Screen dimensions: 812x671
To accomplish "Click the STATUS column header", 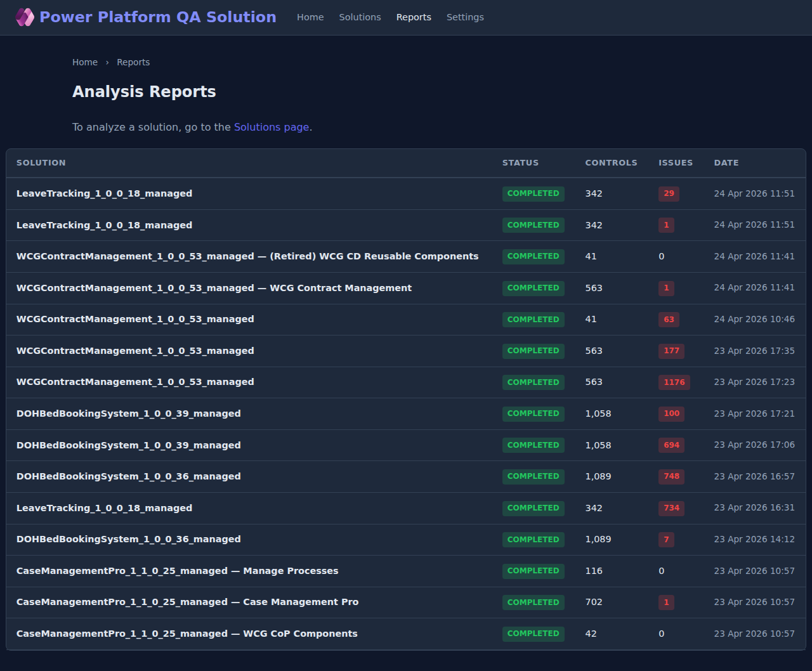I will point(520,162).
